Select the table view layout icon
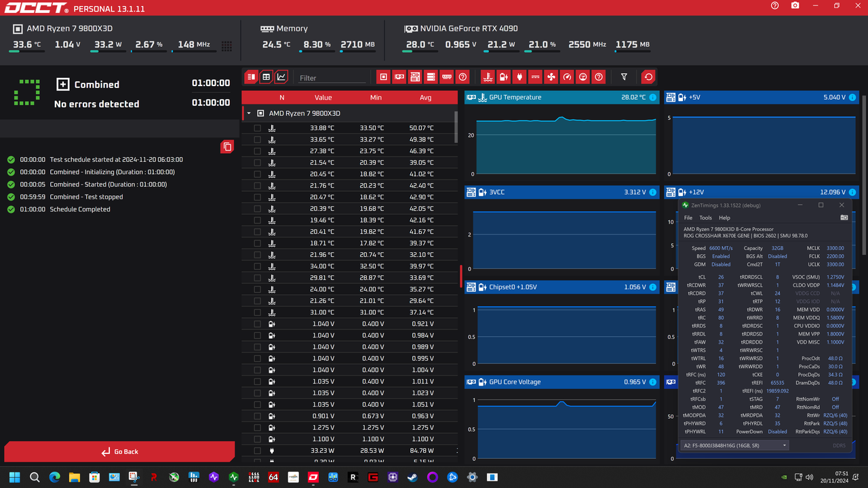 [266, 77]
